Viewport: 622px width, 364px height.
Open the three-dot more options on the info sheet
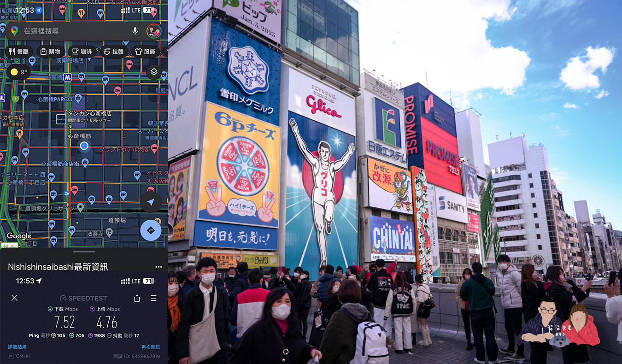point(158,267)
